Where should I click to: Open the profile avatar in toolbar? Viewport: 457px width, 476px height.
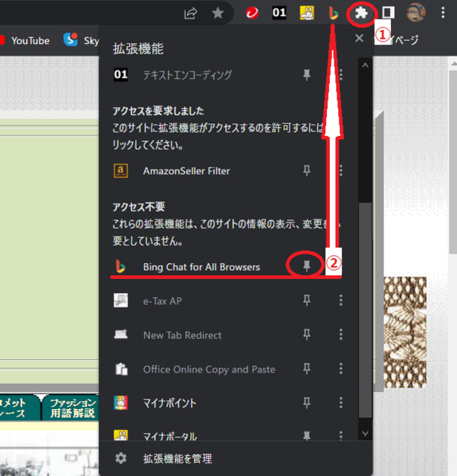[x=415, y=13]
